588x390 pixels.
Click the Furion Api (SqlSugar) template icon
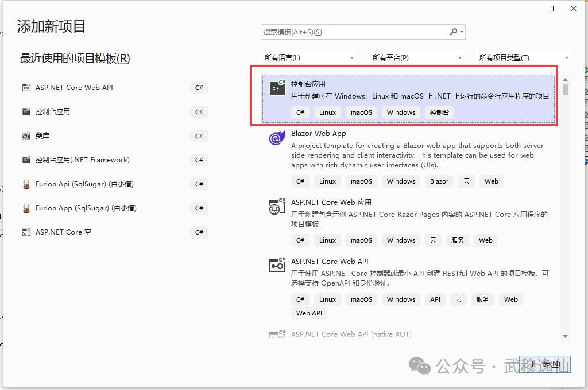point(26,184)
